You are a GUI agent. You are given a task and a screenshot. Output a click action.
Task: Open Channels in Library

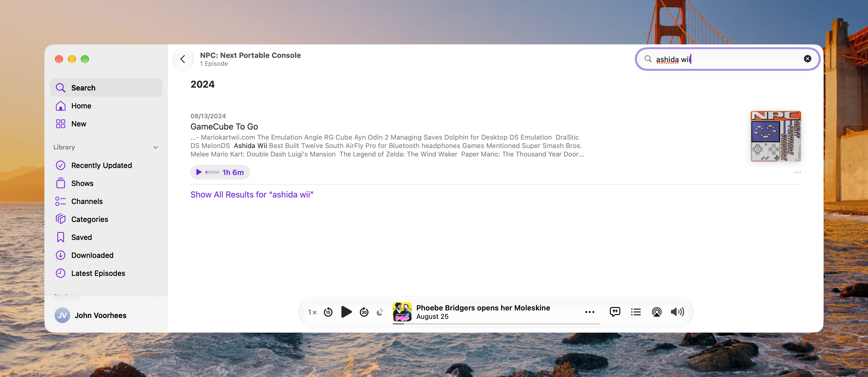[x=106, y=201]
